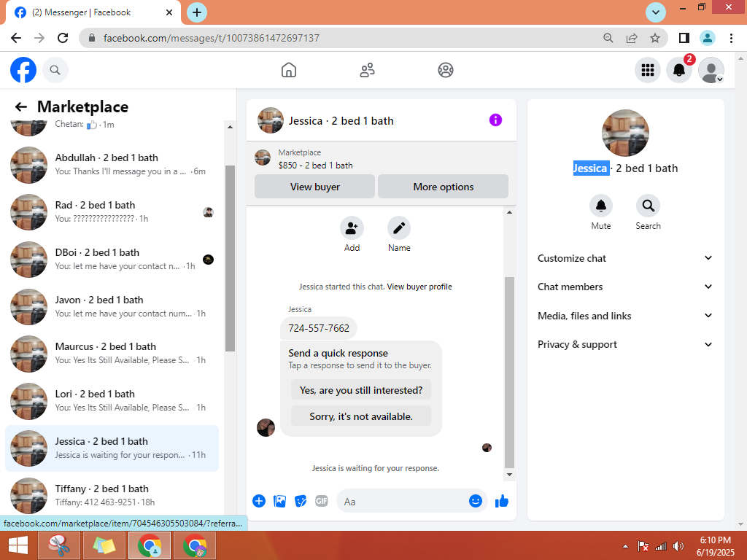
Task: Open a new browser tab
Action: (x=197, y=12)
